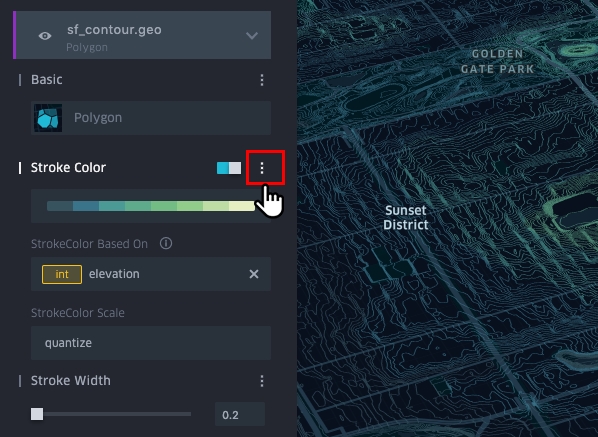
Task: Click the Stroke Width slider handle
Action: (37, 414)
